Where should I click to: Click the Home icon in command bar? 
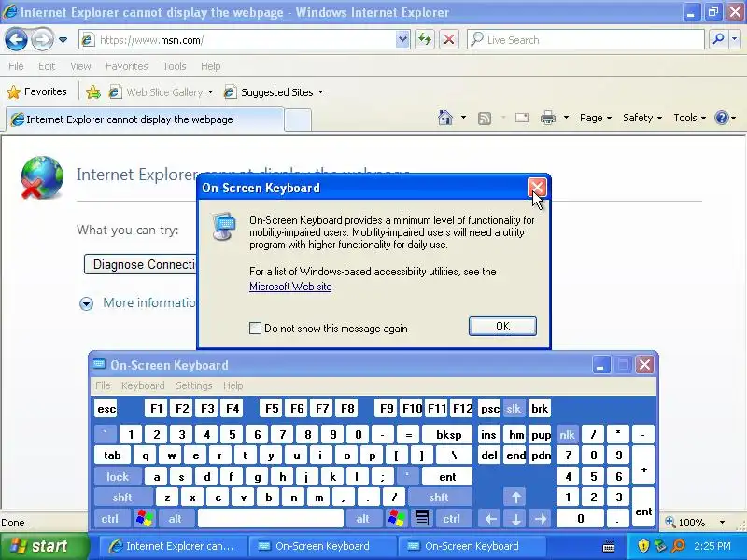(445, 118)
